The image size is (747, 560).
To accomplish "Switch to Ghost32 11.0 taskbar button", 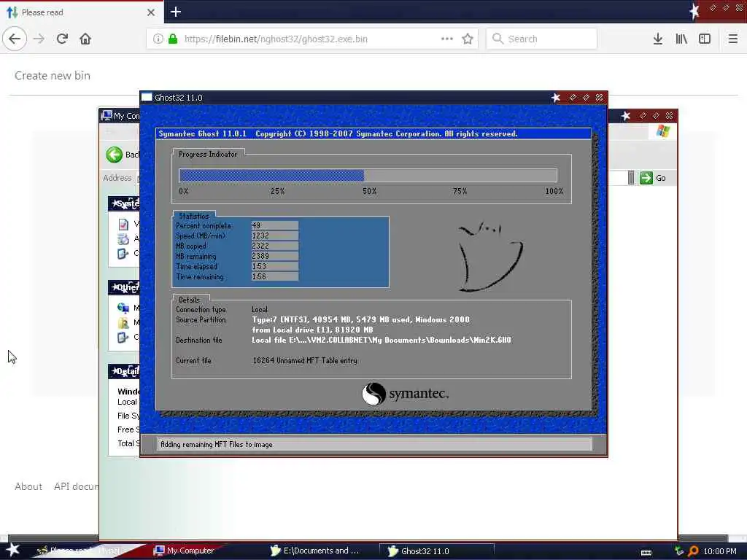I will (436, 551).
